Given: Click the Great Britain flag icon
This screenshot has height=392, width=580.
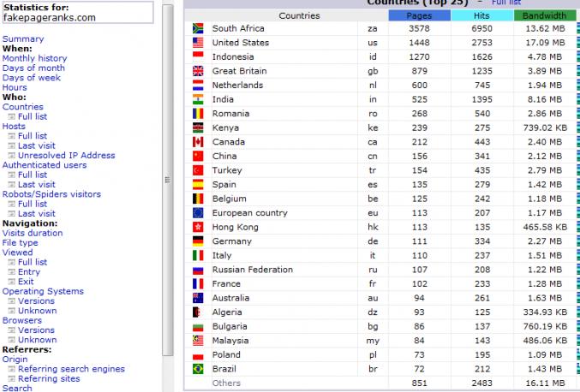Looking at the screenshot, I should pyautogui.click(x=198, y=71).
